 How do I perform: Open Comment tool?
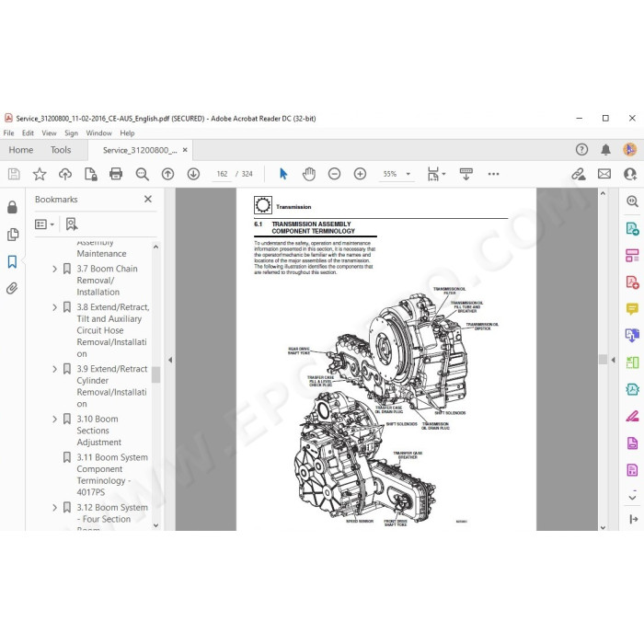pos(632,308)
